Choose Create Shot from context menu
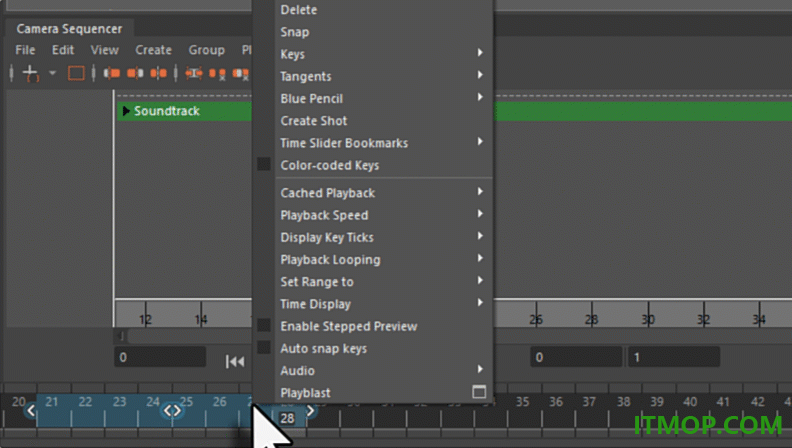 pos(314,121)
